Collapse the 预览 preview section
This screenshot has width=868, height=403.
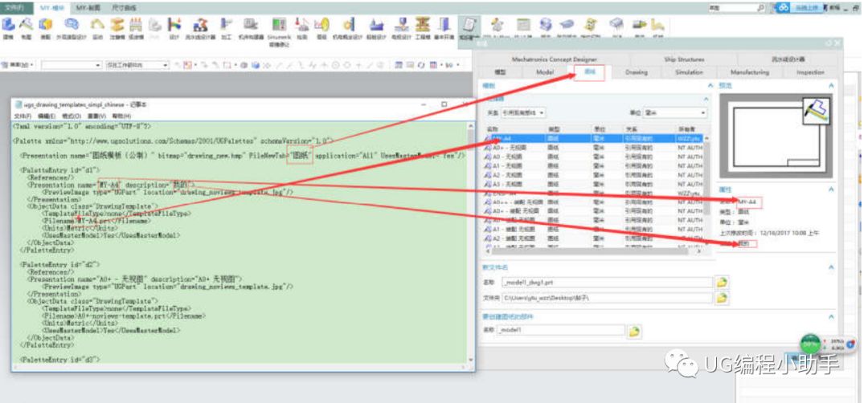831,86
